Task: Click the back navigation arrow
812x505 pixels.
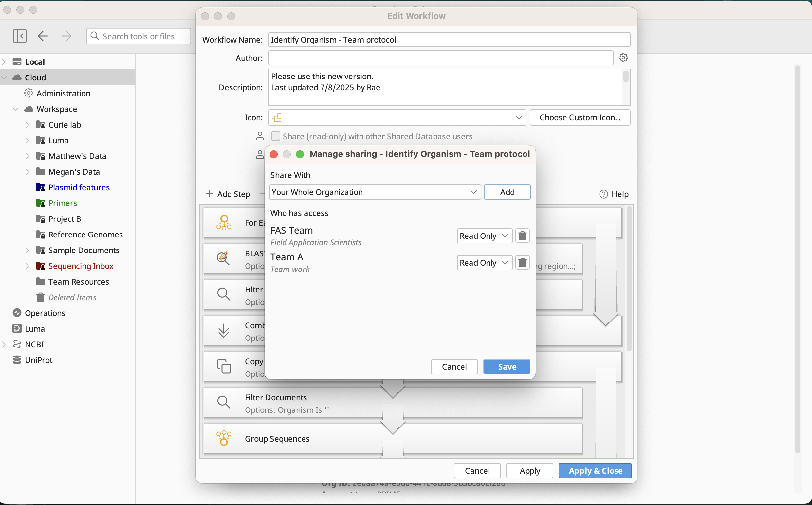Action: pyautogui.click(x=43, y=36)
